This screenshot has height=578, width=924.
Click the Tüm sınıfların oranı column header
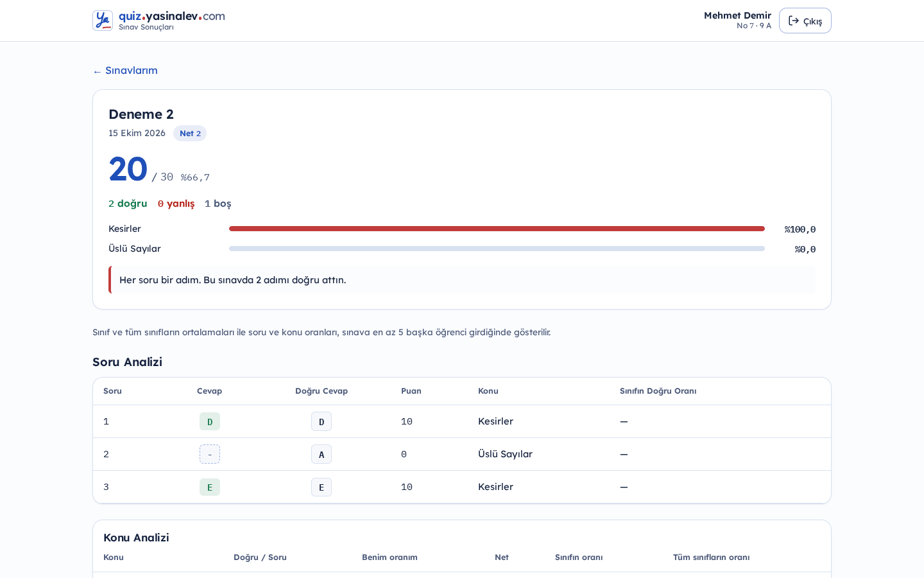click(x=711, y=557)
